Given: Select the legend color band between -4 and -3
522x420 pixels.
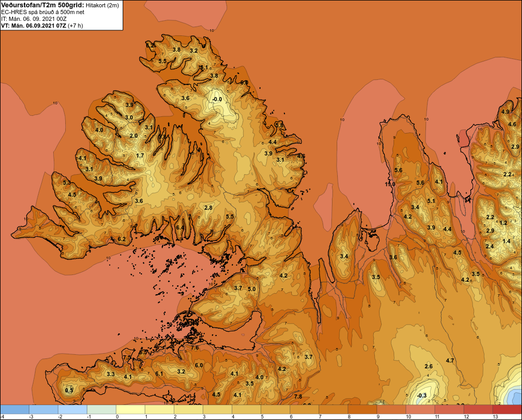Looking at the screenshot, I should 15,410.
